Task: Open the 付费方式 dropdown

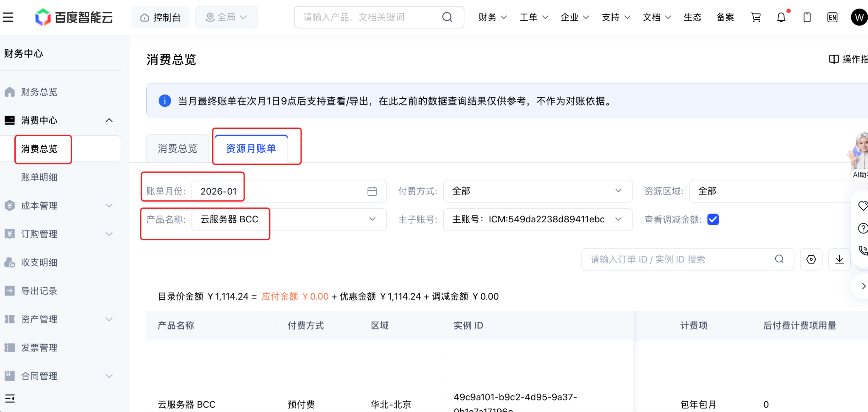Action: point(537,191)
